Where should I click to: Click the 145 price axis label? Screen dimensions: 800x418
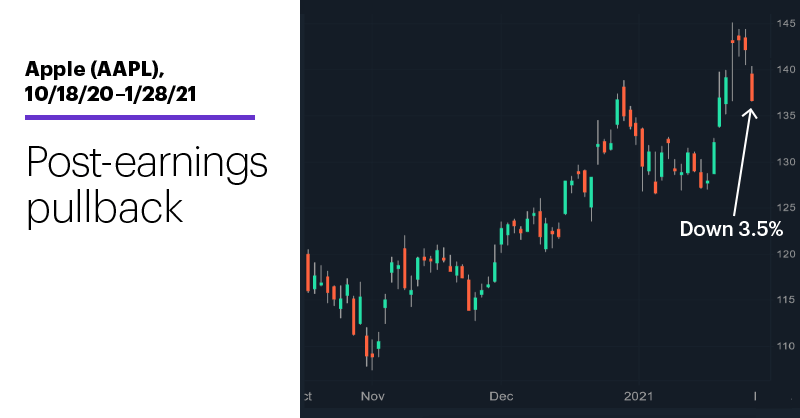(786, 23)
